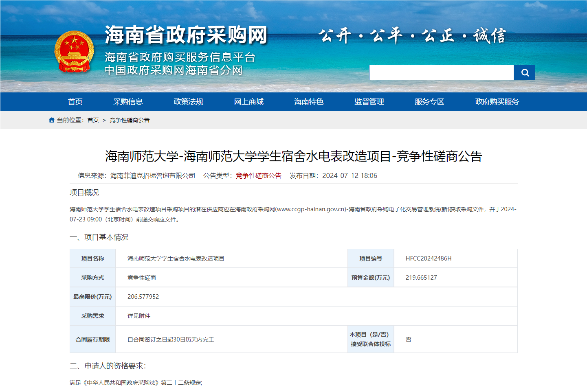Click the national emblem logo
587x392 pixels.
[74, 52]
